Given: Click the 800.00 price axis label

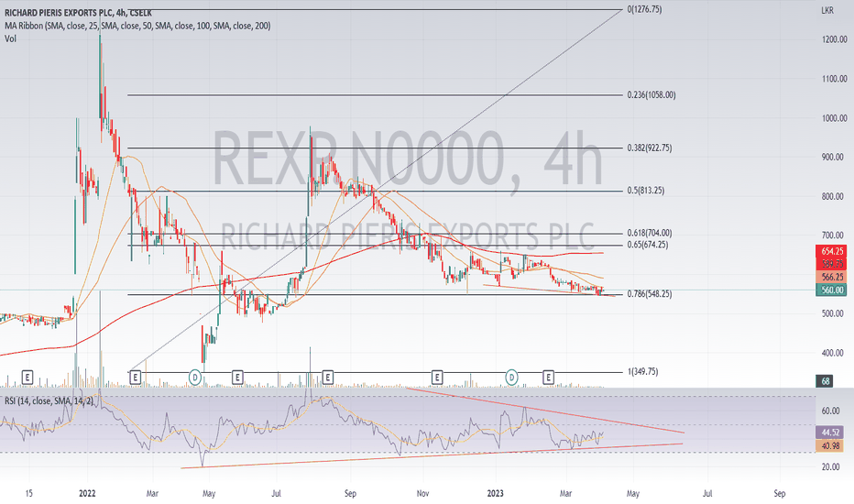Looking at the screenshot, I should coord(835,196).
